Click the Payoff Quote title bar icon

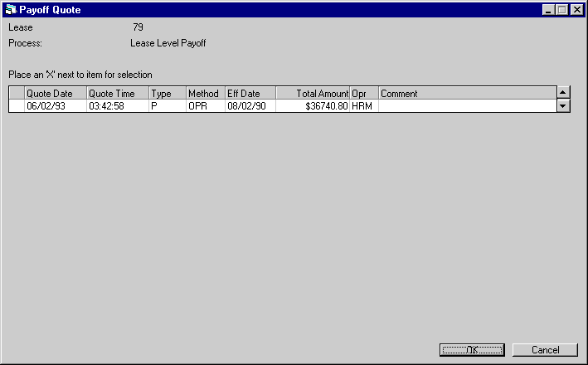click(11, 9)
